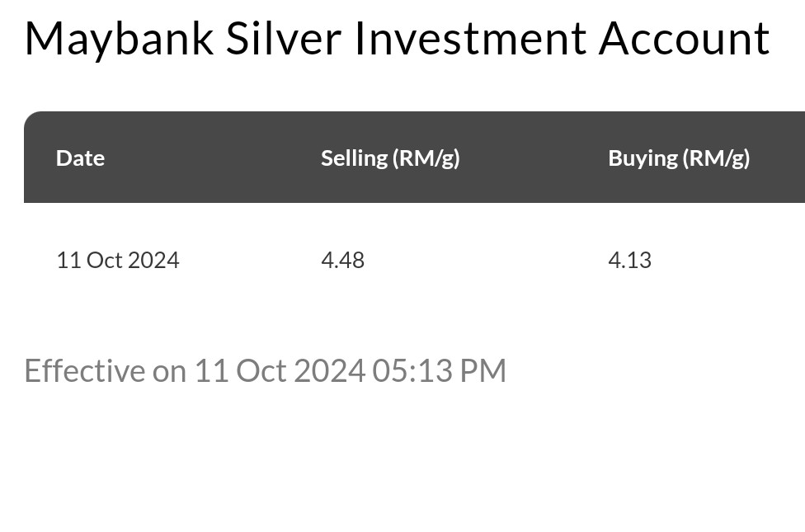Viewport: 805px width, 532px height.
Task: Click the word Account in the title
Action: [684, 39]
